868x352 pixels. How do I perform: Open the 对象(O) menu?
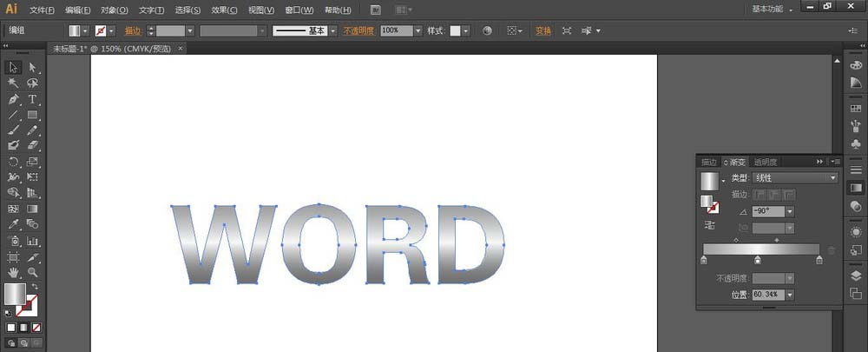[114, 10]
